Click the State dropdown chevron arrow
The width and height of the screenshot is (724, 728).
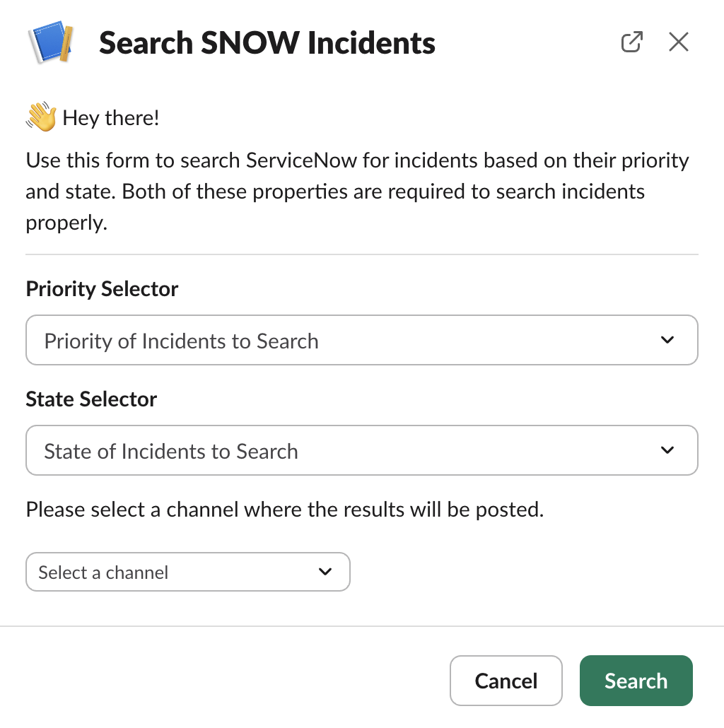point(667,450)
